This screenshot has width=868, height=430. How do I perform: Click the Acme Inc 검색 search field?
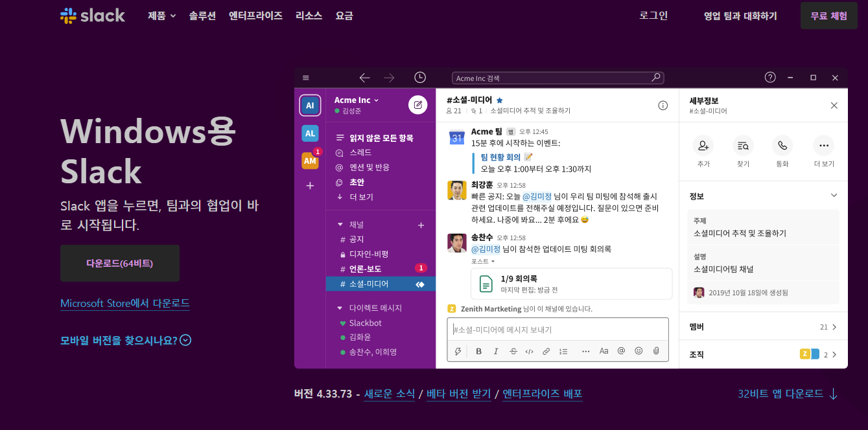coord(557,78)
